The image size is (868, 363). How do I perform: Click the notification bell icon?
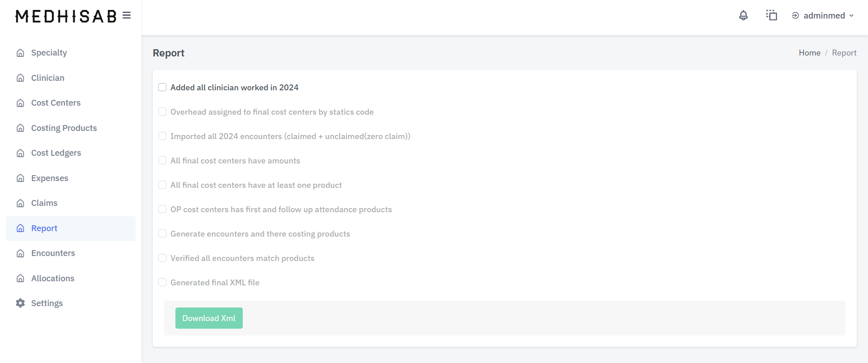(x=743, y=15)
